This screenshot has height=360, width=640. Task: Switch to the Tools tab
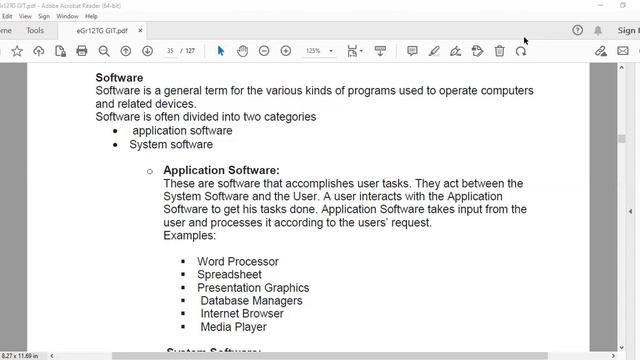click(x=35, y=31)
